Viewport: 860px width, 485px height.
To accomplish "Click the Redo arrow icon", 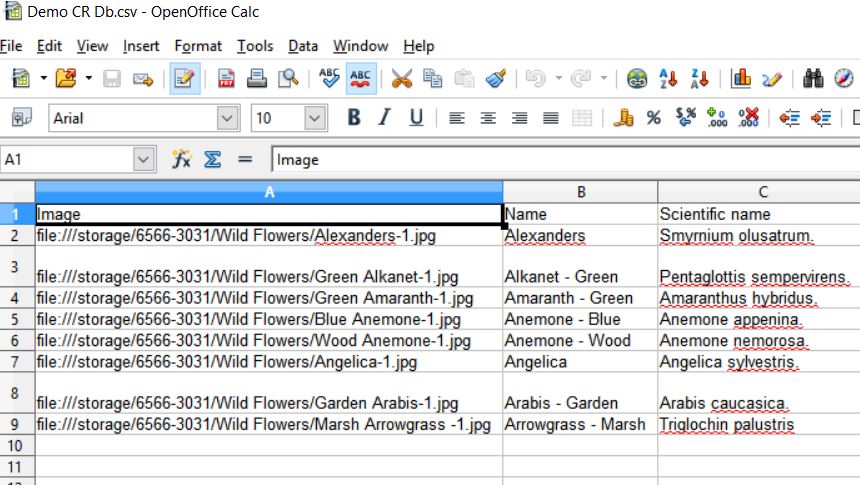I will tap(580, 78).
